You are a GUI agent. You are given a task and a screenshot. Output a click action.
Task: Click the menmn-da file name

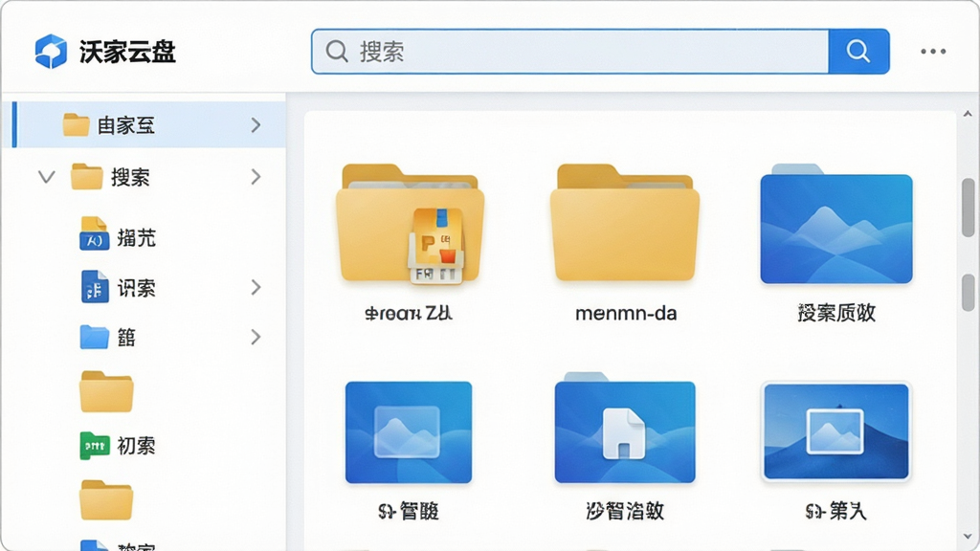pos(626,313)
